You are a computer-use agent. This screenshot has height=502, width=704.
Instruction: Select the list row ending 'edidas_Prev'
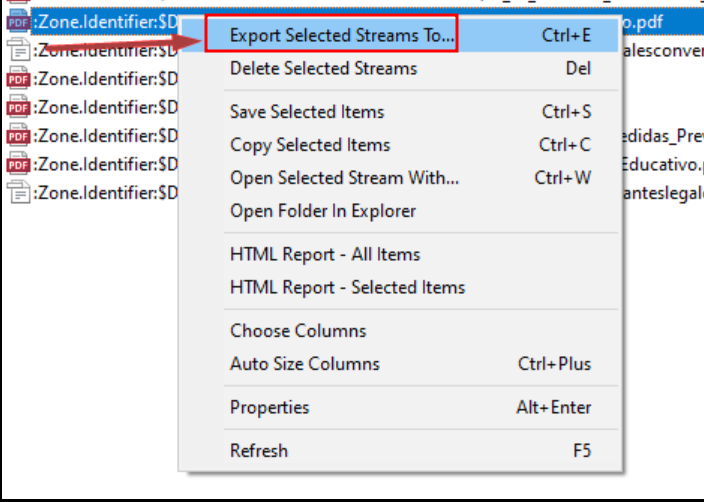[x=662, y=135]
